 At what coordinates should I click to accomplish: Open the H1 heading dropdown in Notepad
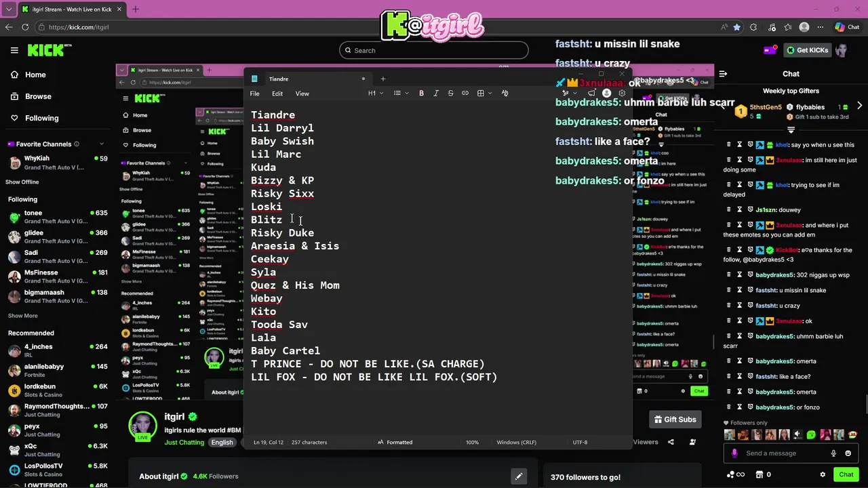click(x=376, y=94)
